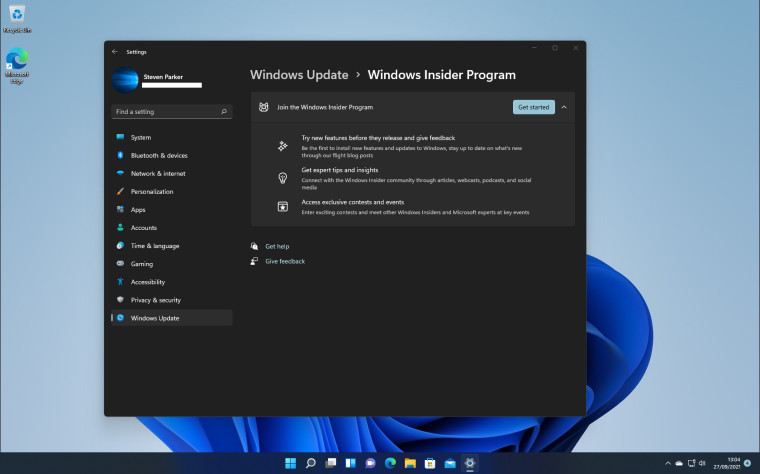Open Personalization category
Viewport: 760px width, 474px height.
pos(172,191)
